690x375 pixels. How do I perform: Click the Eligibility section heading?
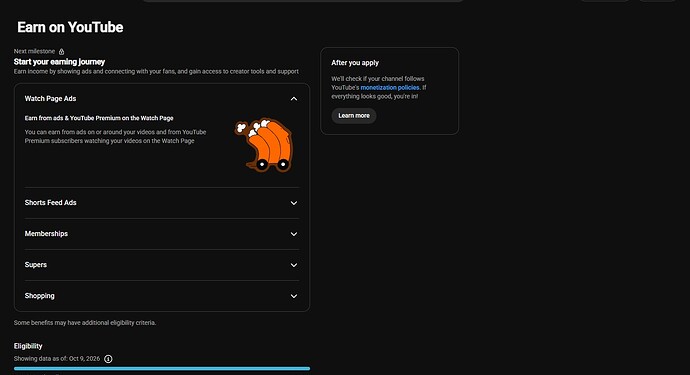28,346
